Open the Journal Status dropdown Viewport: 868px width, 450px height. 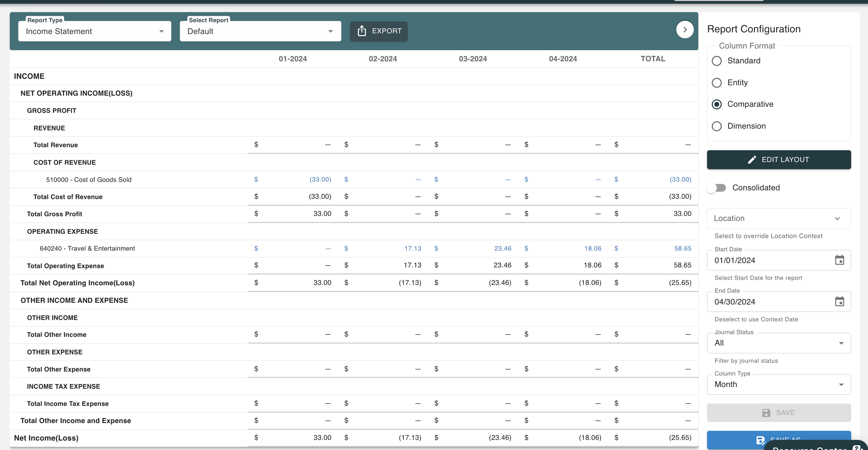tap(779, 343)
